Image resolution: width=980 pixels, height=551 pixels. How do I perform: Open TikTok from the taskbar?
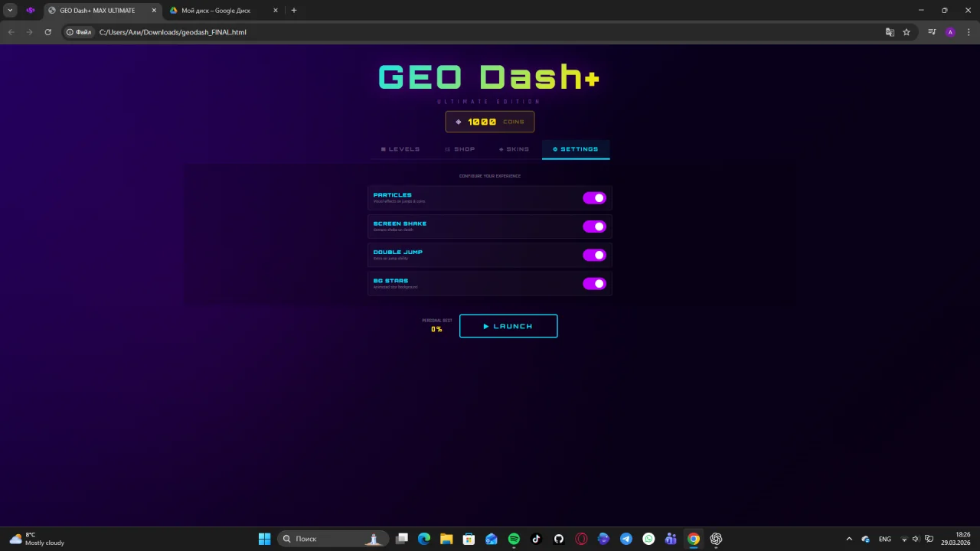pyautogui.click(x=536, y=539)
